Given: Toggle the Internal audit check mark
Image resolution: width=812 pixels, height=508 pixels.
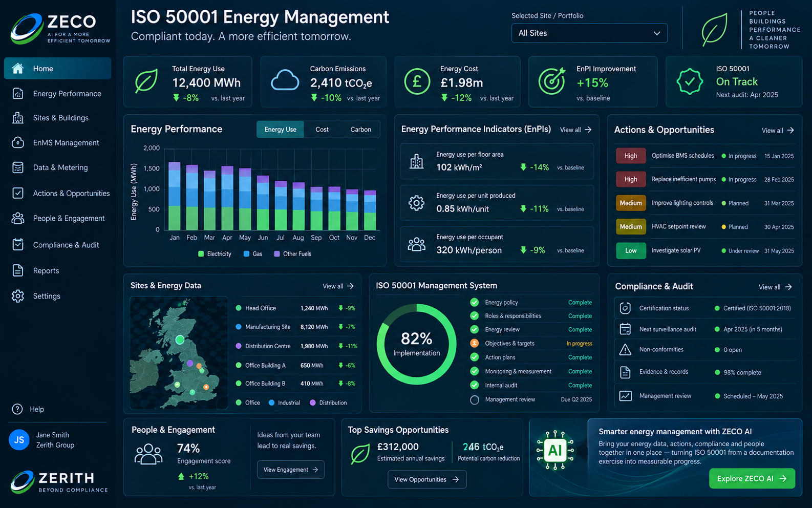Looking at the screenshot, I should pyautogui.click(x=475, y=385).
